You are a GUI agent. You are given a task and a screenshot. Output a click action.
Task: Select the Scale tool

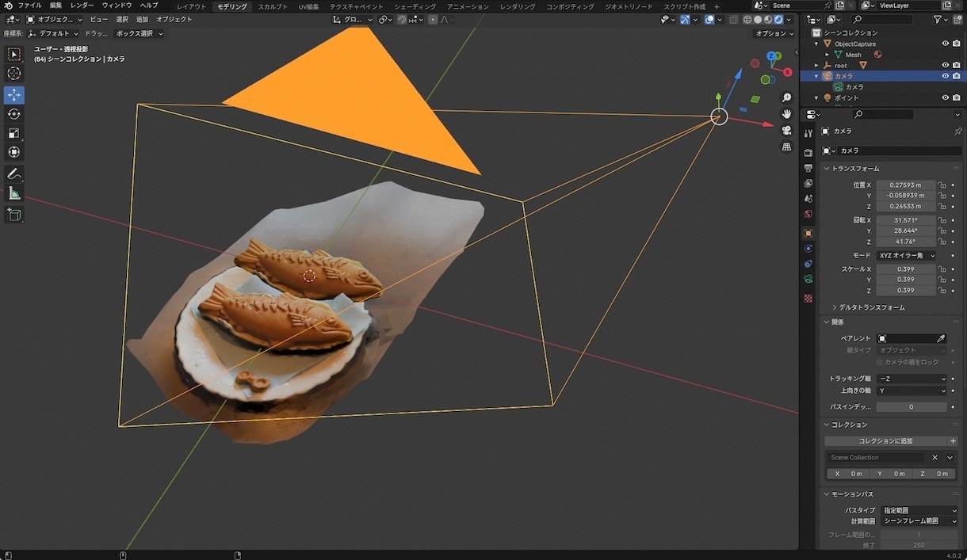coord(14,133)
